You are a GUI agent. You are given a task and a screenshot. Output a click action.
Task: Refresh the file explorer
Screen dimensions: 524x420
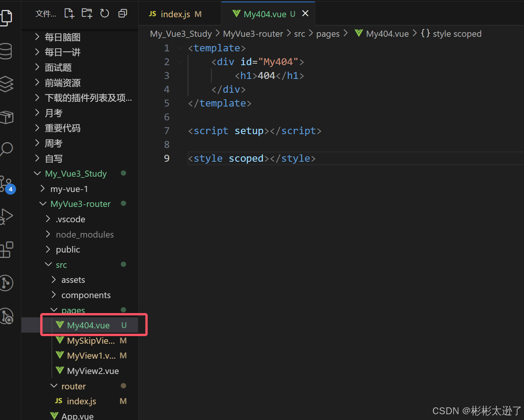click(105, 13)
